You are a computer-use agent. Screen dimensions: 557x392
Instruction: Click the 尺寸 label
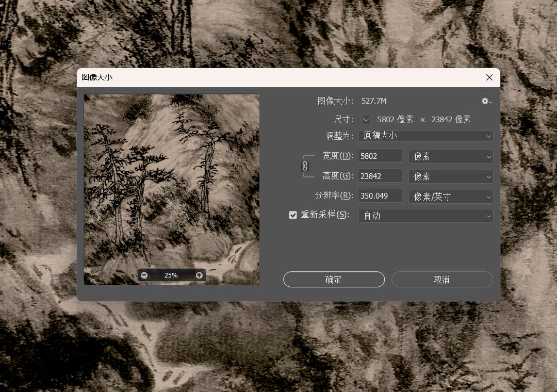pyautogui.click(x=343, y=120)
